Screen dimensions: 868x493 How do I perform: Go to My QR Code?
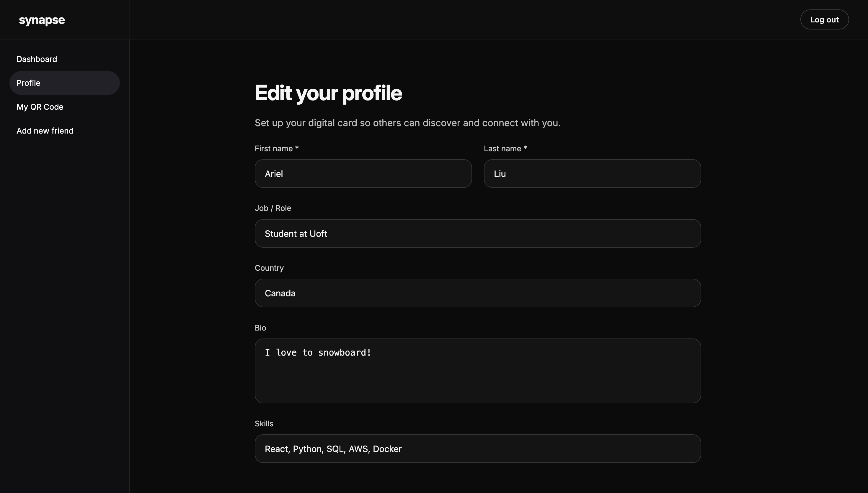coord(40,107)
